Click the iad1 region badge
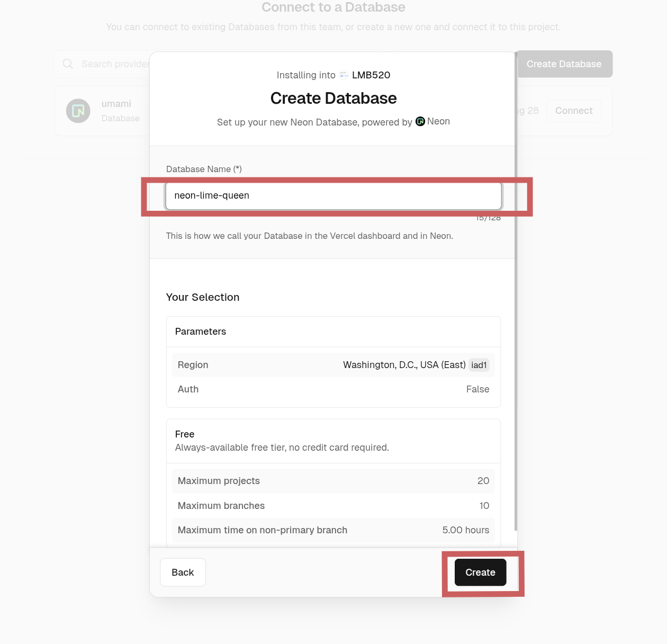The width and height of the screenshot is (667, 644). (x=479, y=365)
